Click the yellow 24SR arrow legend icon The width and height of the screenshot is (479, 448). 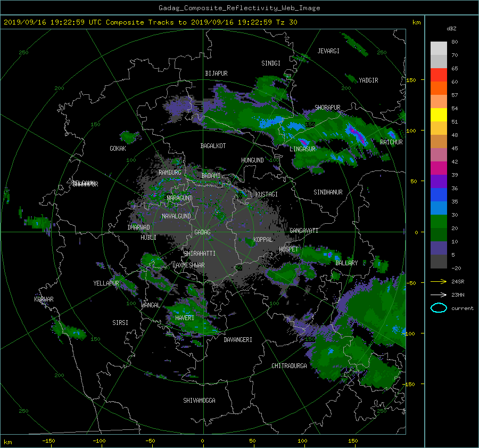point(439,281)
